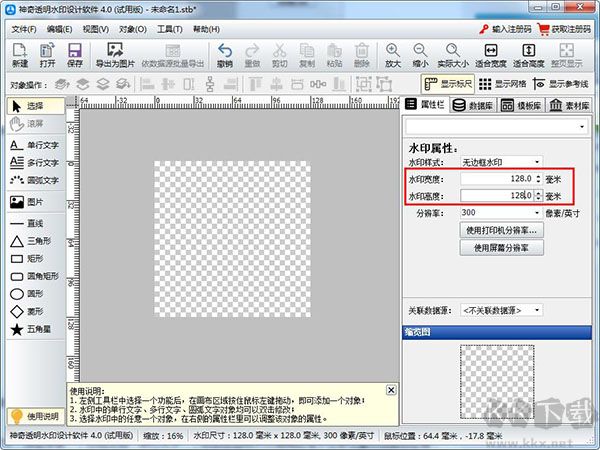Click the 使用屏幕分辨率 button
This screenshot has width=600, height=450.
tap(501, 247)
